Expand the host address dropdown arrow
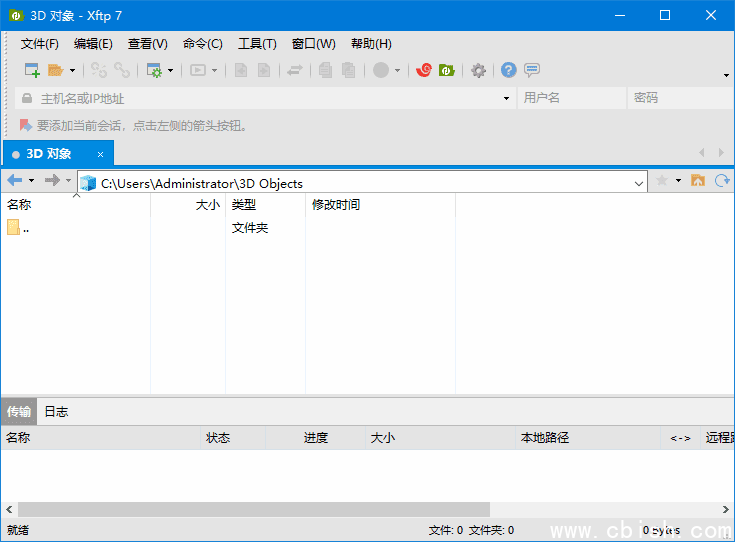This screenshot has height=542, width=735. [x=506, y=98]
